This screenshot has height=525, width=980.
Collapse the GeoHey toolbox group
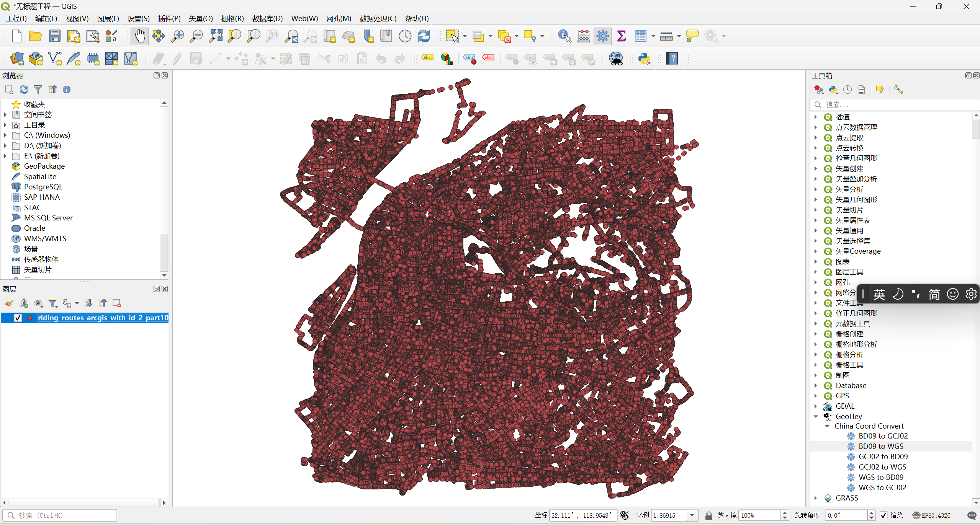click(816, 416)
